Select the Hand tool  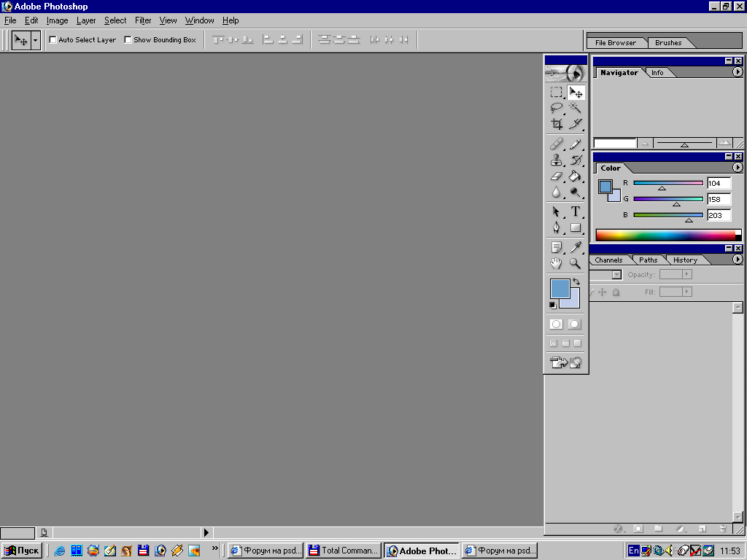coord(556,263)
